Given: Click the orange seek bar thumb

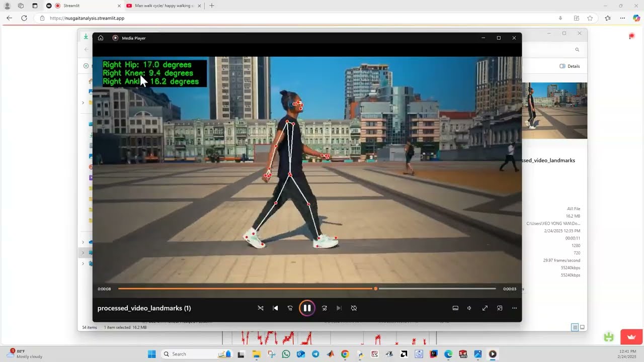Looking at the screenshot, I should (x=375, y=289).
